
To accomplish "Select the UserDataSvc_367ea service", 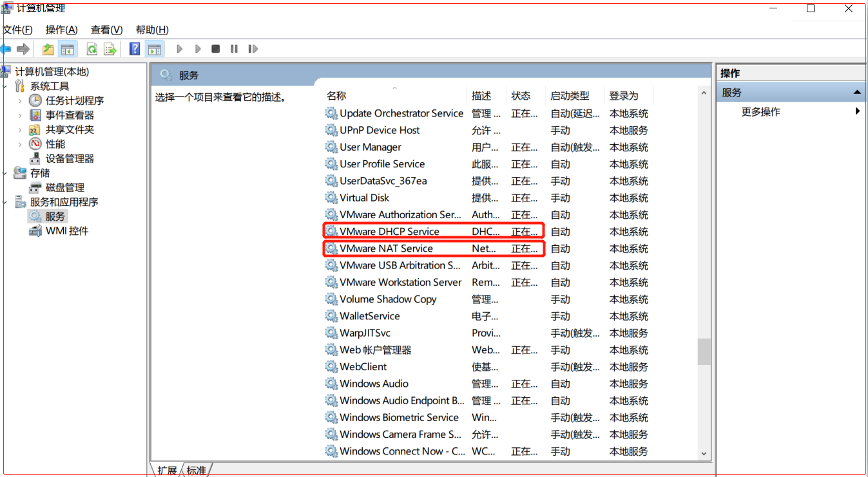I will click(x=488, y=181).
